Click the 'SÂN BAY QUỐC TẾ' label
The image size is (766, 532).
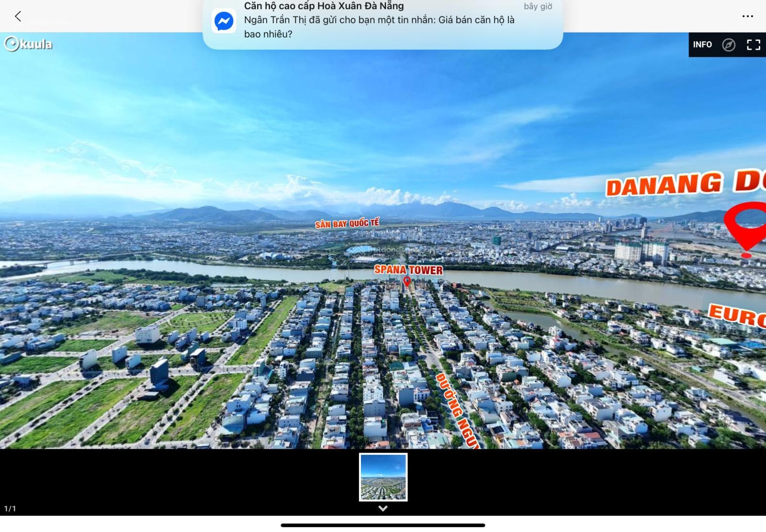[347, 224]
